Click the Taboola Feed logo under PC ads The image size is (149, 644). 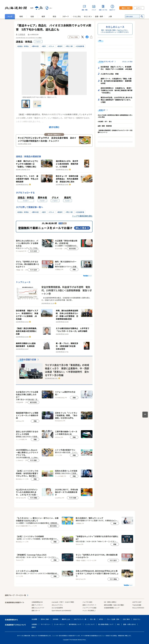coord(87,276)
